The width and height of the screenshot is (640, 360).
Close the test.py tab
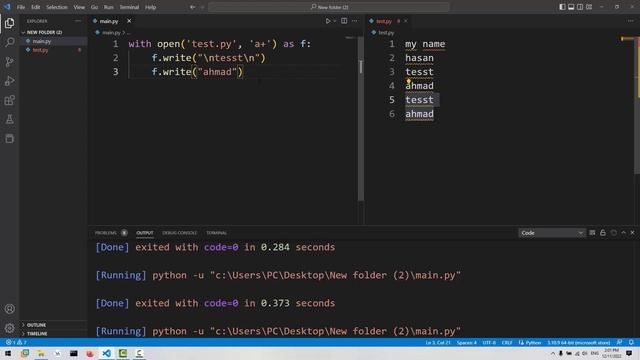click(x=405, y=21)
